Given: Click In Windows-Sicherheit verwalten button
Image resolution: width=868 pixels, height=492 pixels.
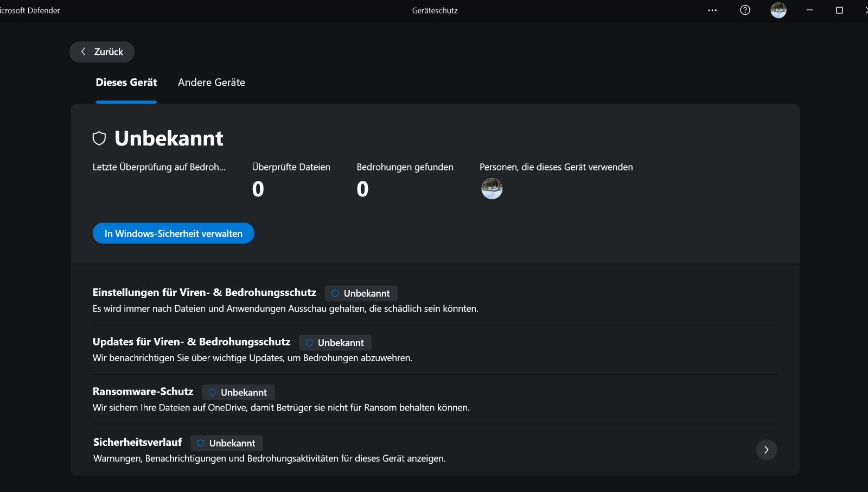Looking at the screenshot, I should [x=174, y=234].
